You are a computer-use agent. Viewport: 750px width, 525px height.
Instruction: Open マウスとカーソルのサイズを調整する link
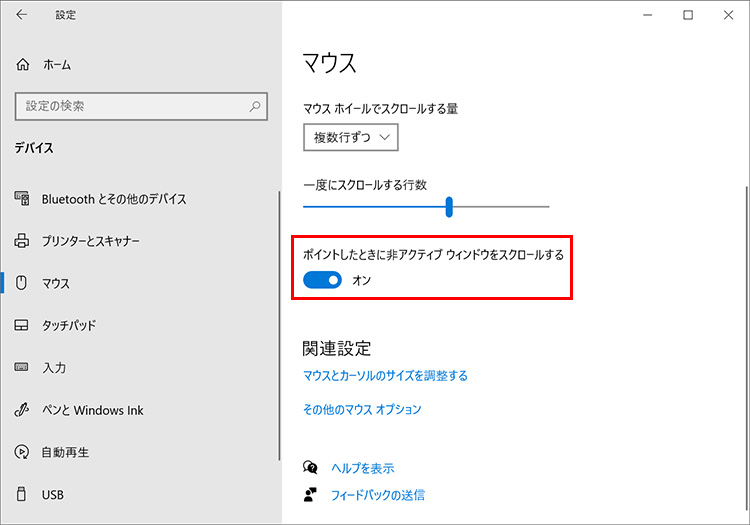tap(385, 376)
